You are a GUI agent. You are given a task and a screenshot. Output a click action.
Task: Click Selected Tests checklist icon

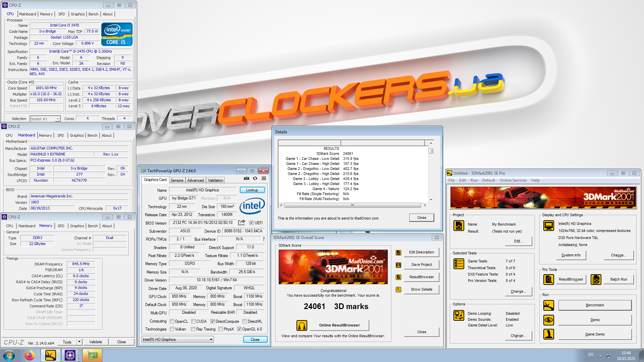click(459, 264)
